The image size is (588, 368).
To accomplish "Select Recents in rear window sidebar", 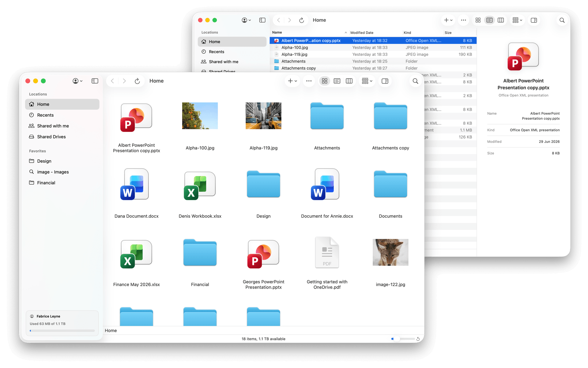I will 232,52.
